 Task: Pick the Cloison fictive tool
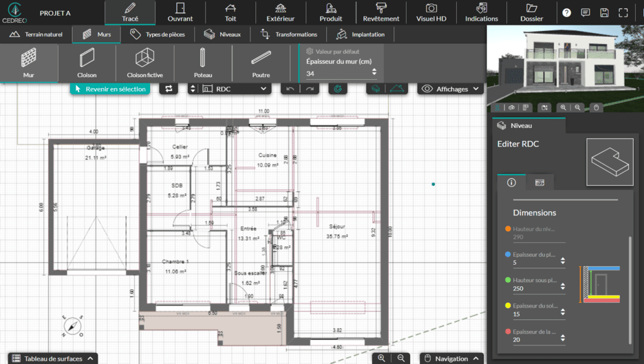point(144,63)
